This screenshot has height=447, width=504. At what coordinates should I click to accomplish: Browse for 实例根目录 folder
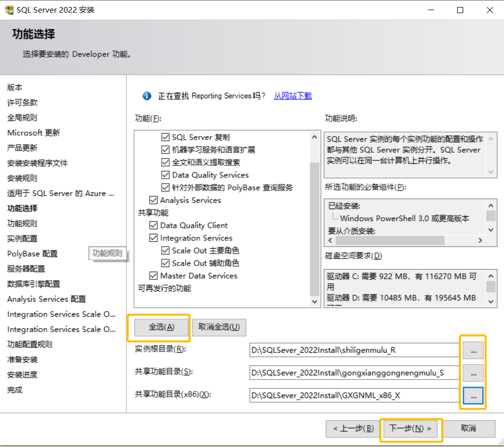coord(473,350)
